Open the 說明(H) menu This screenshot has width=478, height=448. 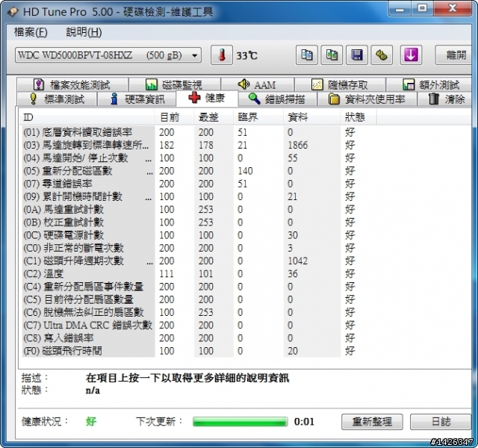(84, 32)
